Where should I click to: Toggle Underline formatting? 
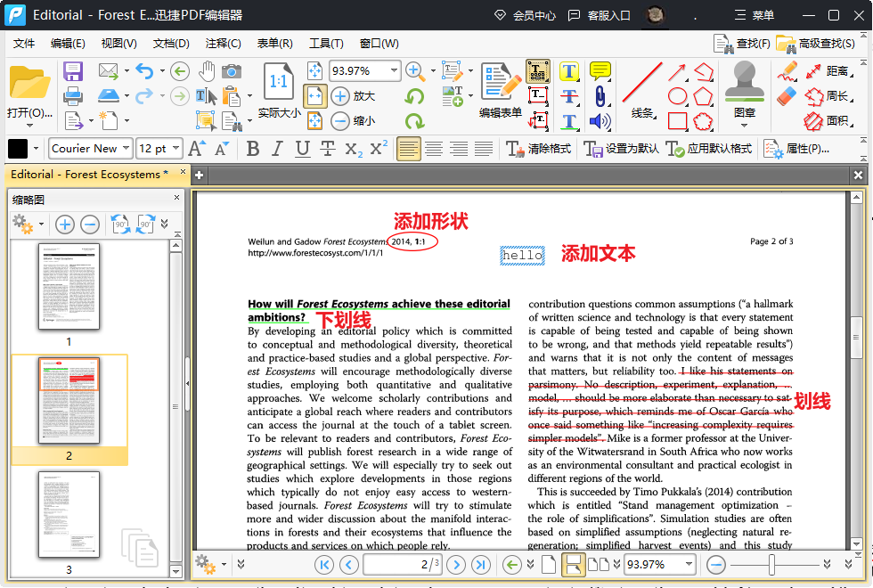pyautogui.click(x=302, y=149)
